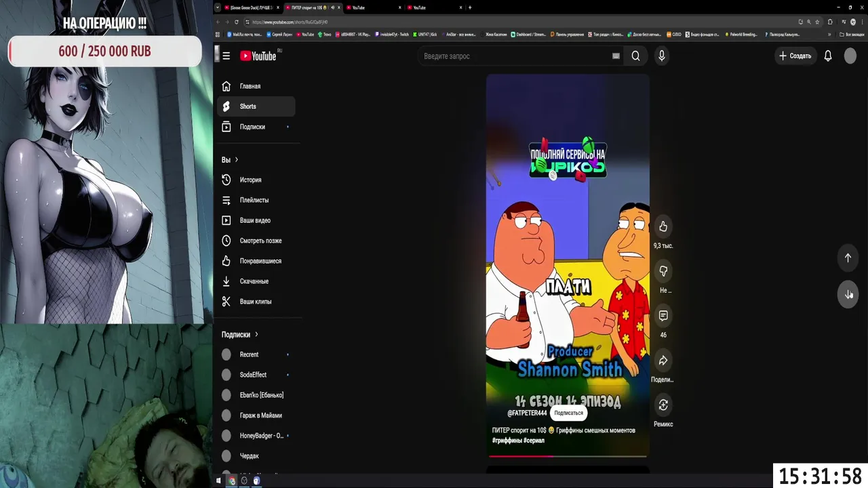Screen dimensions: 868x488
Task: Open История (History)
Action: pyautogui.click(x=256, y=180)
